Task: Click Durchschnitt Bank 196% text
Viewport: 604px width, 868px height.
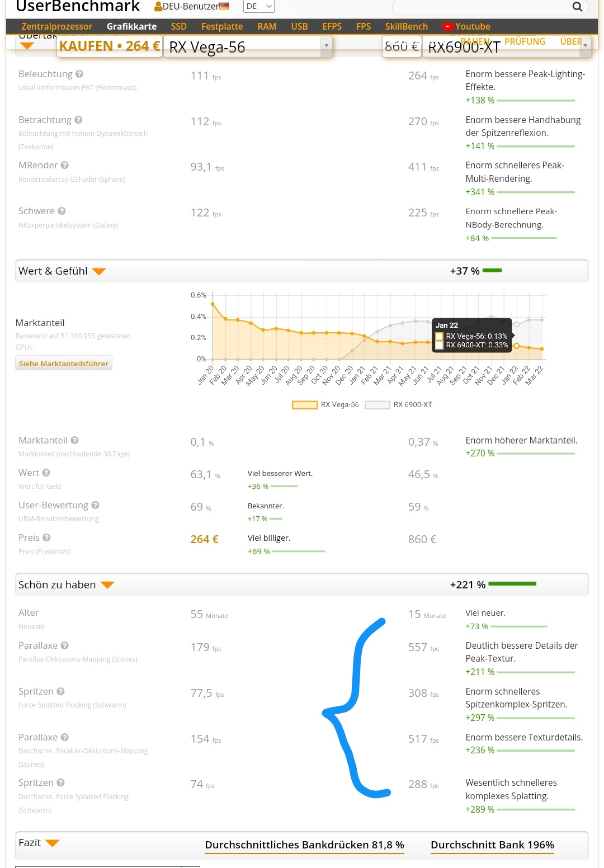Action: coord(492,845)
